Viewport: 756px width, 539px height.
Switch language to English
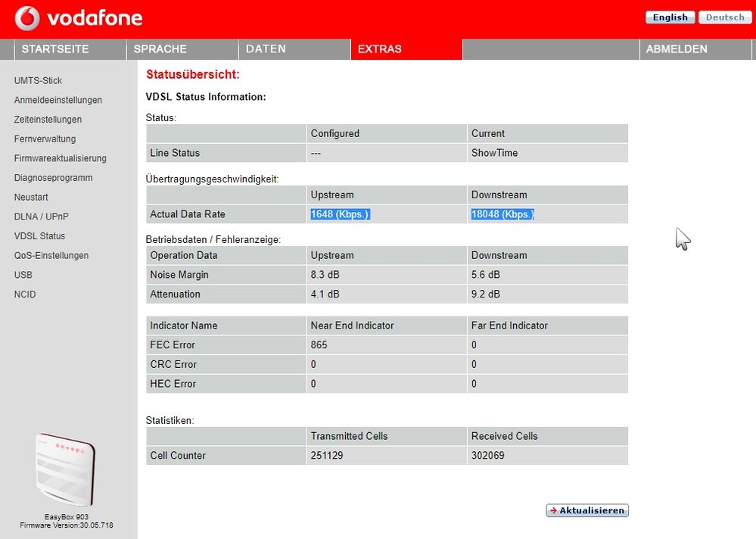[x=669, y=17]
